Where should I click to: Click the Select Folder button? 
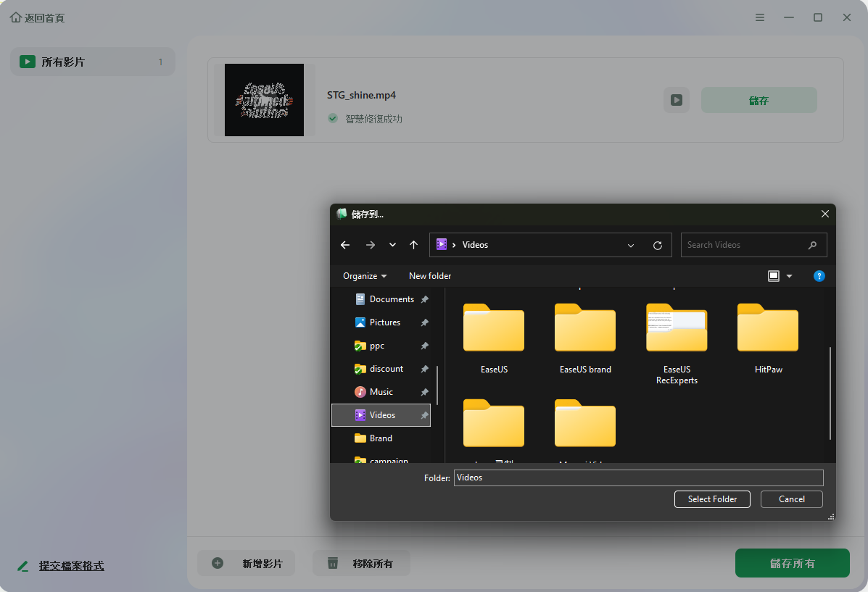tap(712, 499)
